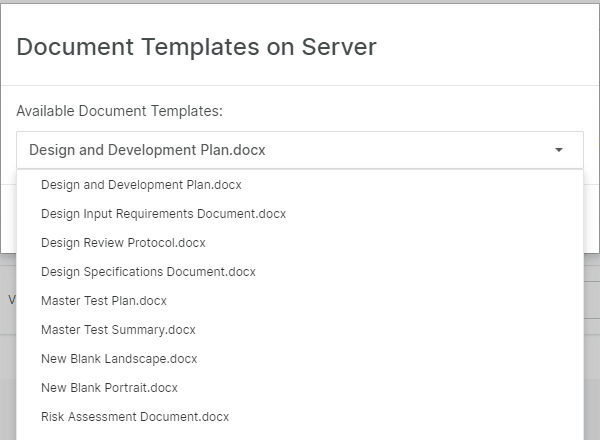This screenshot has height=440, width=600.
Task: Choose the New Blank Portrait.docx option
Action: (x=109, y=387)
